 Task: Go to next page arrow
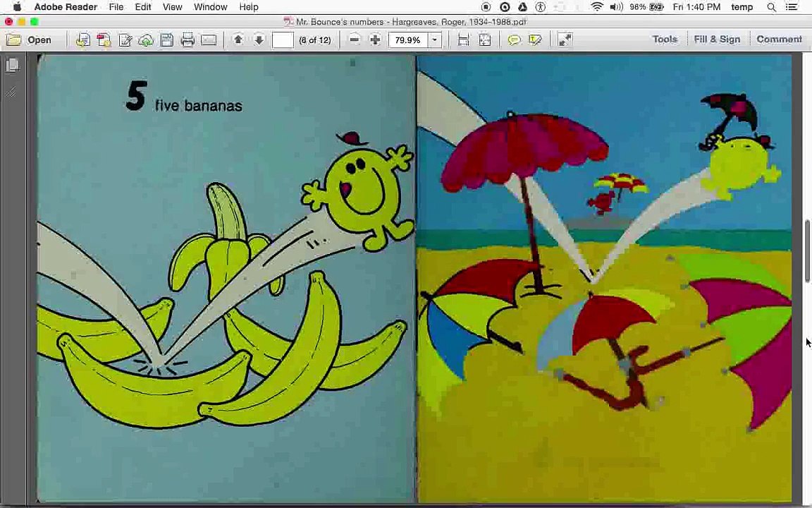[x=259, y=40]
